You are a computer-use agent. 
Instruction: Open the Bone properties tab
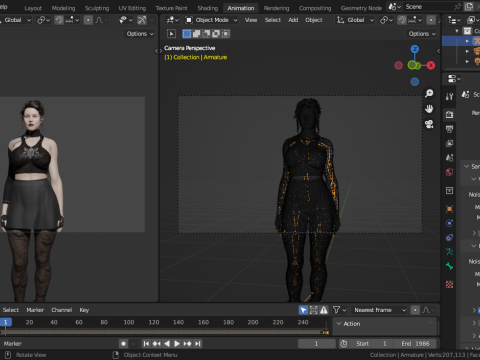pos(449,266)
